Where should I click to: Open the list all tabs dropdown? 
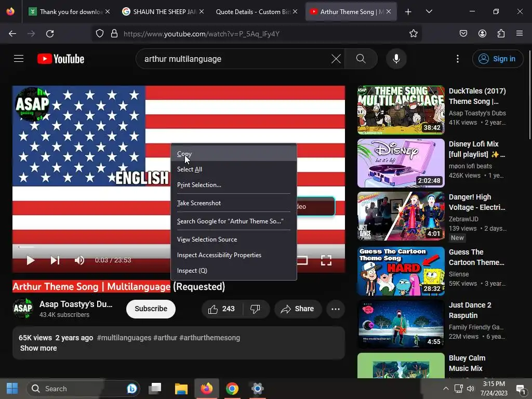pyautogui.click(x=429, y=12)
